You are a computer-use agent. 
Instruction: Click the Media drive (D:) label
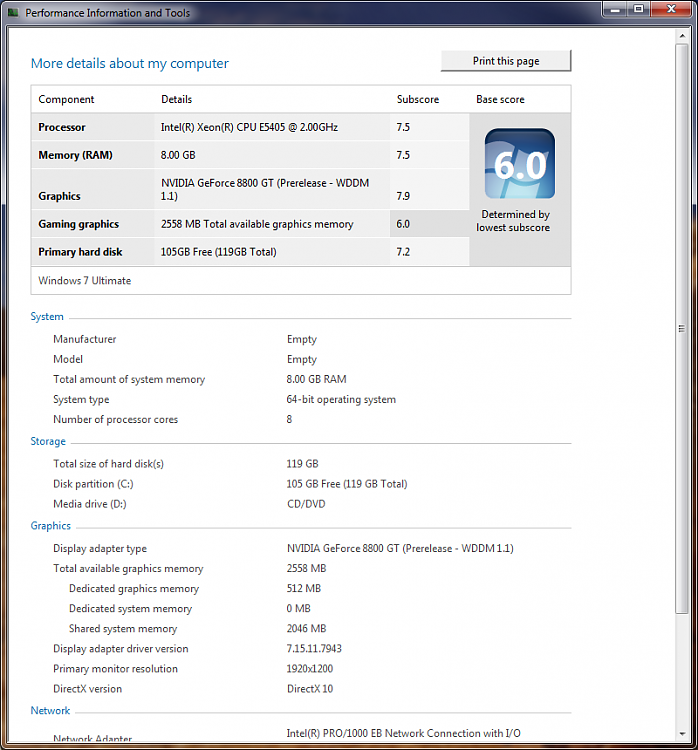[90, 504]
